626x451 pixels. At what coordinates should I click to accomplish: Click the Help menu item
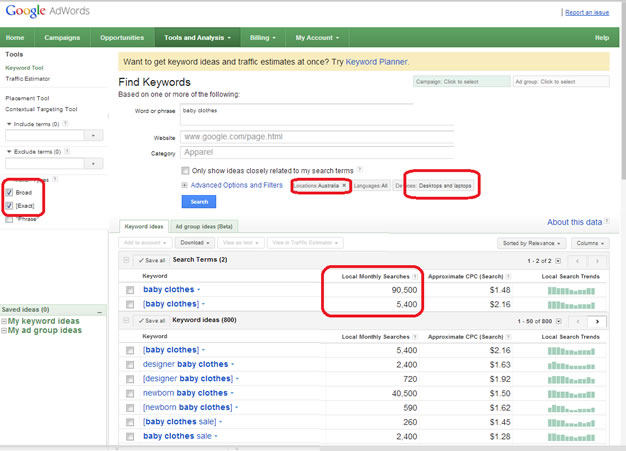coord(602,38)
